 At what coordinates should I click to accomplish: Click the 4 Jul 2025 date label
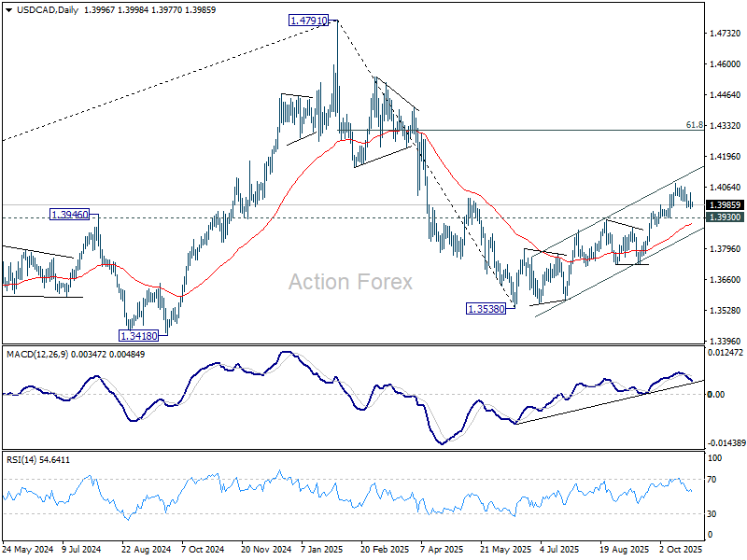tap(559, 550)
